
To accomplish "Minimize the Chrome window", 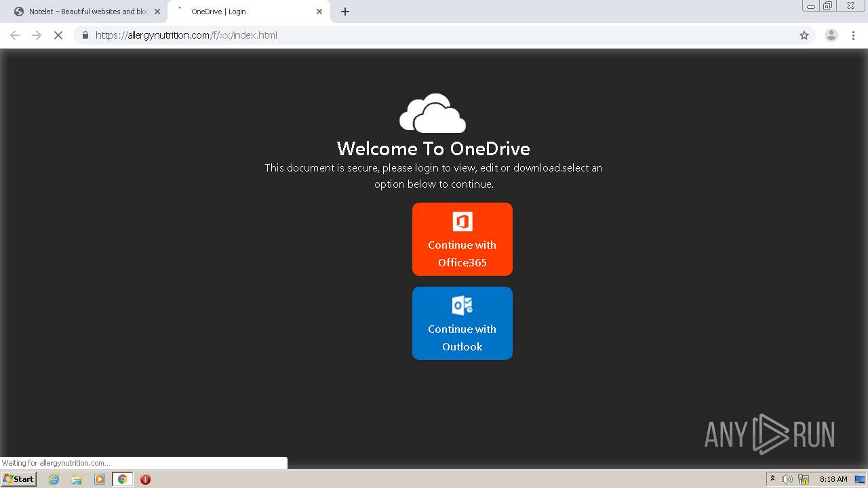I will pyautogui.click(x=811, y=6).
